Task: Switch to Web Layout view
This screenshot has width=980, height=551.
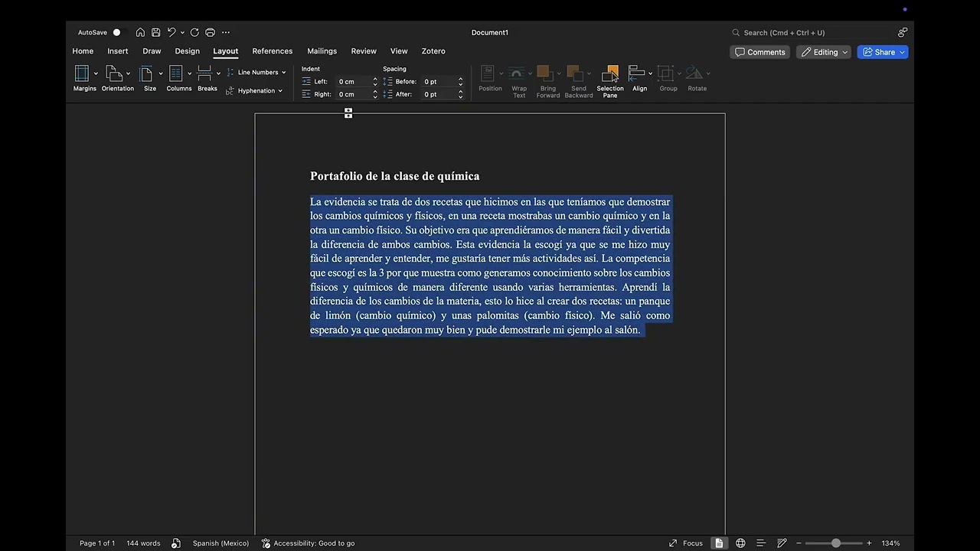Action: point(740,543)
